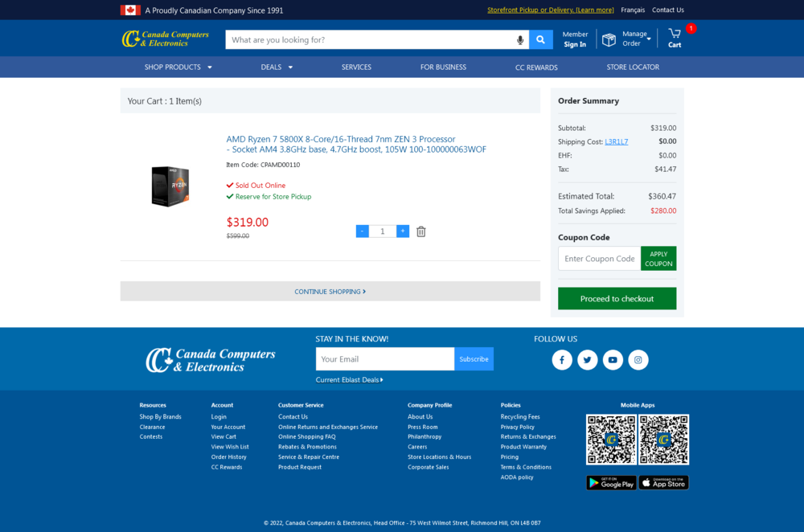Click the microphone icon in search bar
This screenshot has width=804, height=532.
click(521, 39)
